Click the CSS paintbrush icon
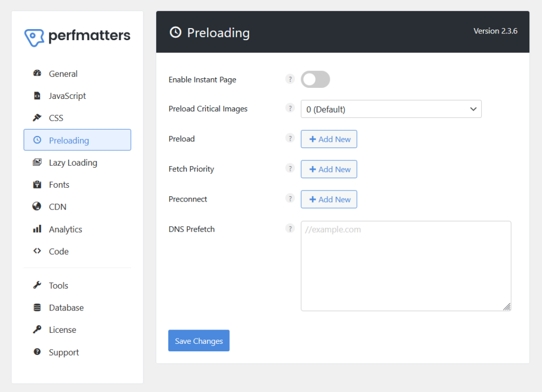The image size is (542, 392). tap(37, 118)
